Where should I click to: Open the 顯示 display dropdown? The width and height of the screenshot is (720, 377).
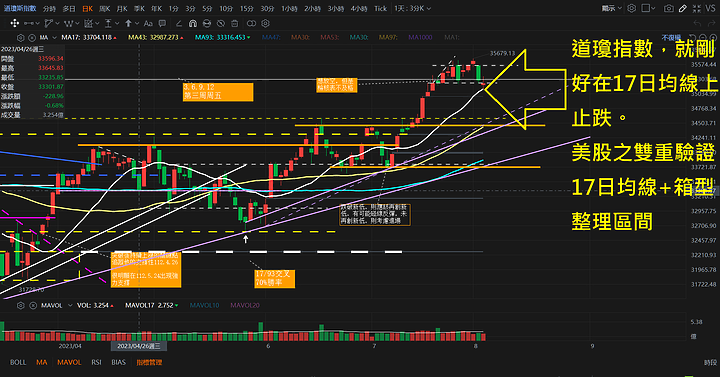coord(612,8)
